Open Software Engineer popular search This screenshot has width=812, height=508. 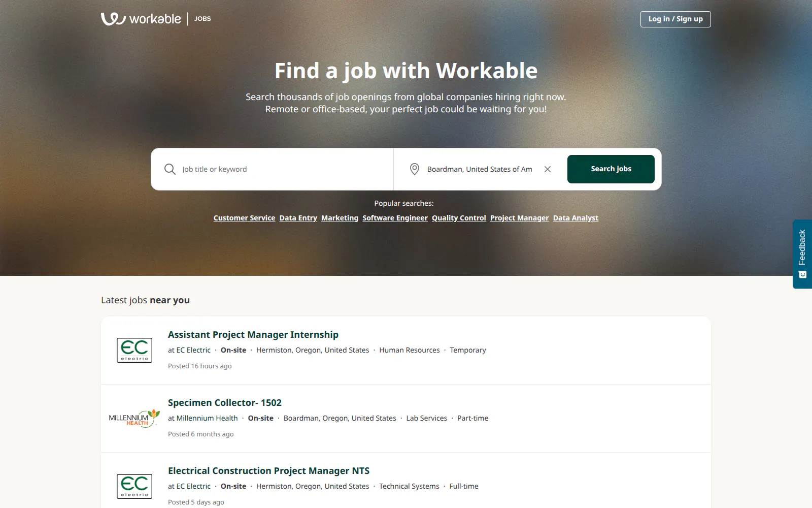395,218
